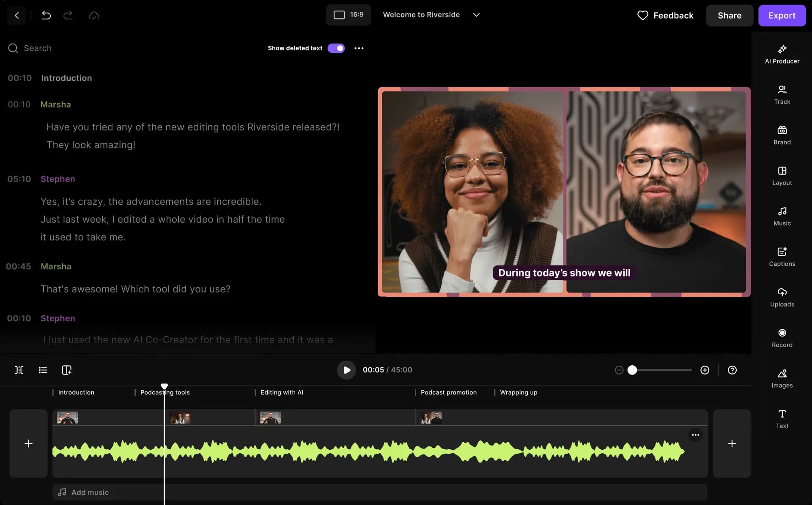Open the Uploads panel
The height and width of the screenshot is (505, 812).
782,298
